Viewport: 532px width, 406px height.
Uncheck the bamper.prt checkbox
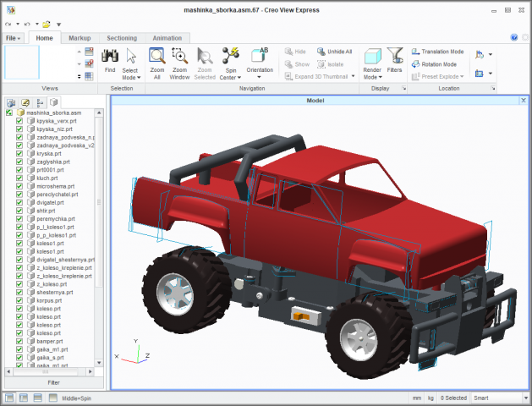[x=19, y=341]
